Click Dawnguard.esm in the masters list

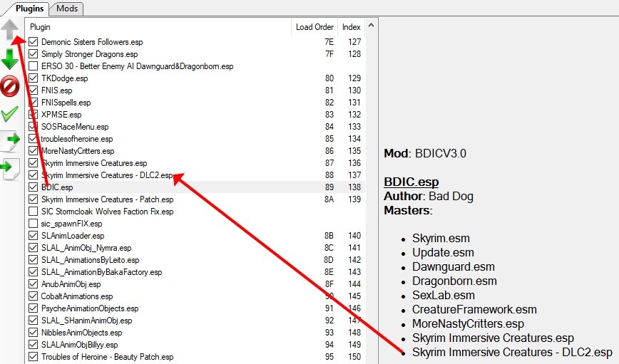pyautogui.click(x=454, y=267)
